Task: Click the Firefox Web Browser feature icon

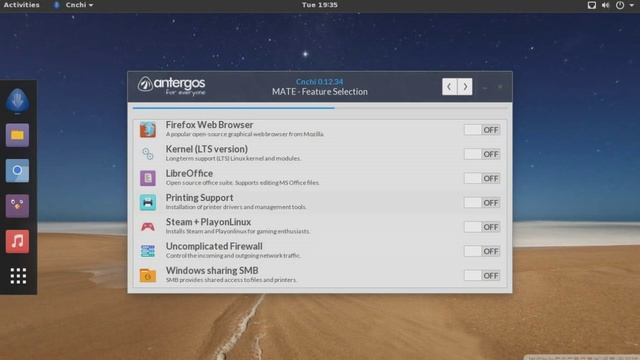Action: [148, 130]
